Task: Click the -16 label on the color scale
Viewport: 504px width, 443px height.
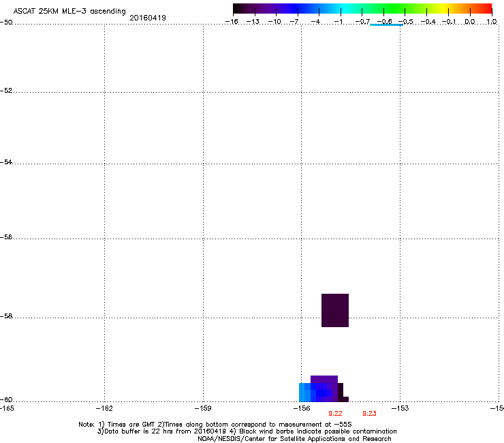Action: click(x=232, y=22)
